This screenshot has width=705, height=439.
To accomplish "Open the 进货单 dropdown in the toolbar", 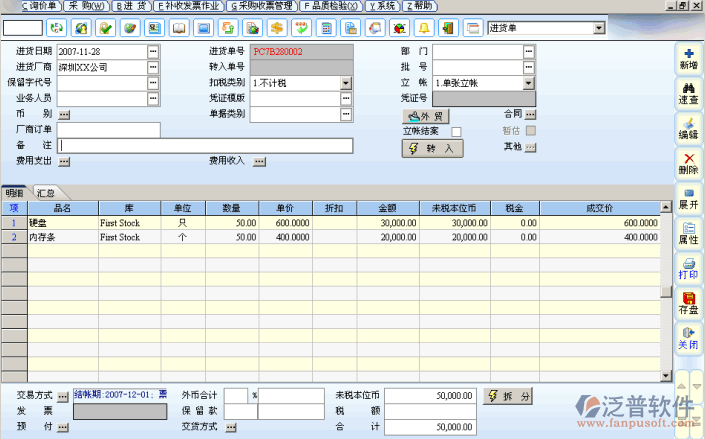I will click(598, 27).
